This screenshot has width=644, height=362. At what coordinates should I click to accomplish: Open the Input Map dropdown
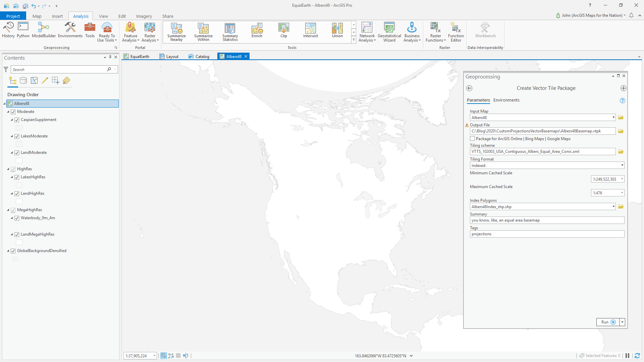(x=613, y=118)
